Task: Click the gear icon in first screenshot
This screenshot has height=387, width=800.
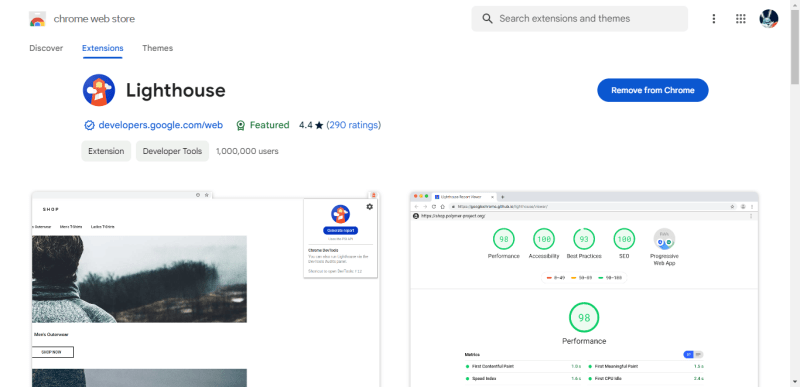Action: point(369,207)
